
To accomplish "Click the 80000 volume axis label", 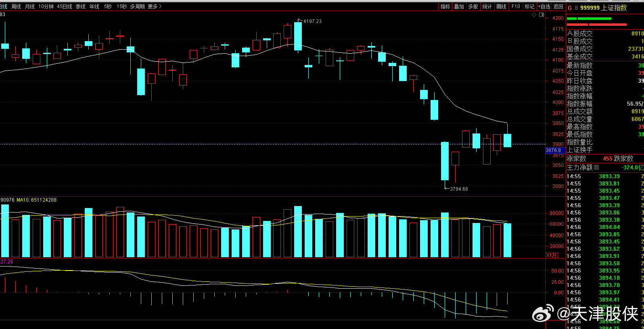I will [557, 213].
